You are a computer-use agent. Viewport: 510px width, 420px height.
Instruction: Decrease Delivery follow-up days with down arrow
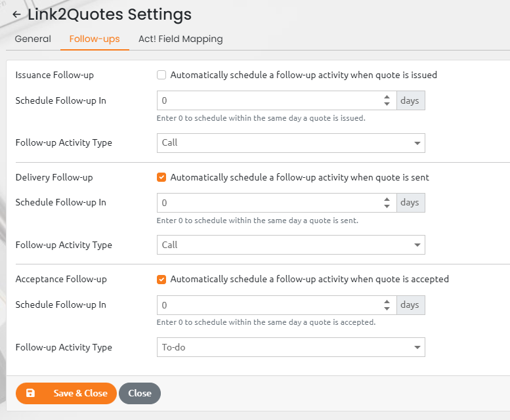[x=387, y=207]
